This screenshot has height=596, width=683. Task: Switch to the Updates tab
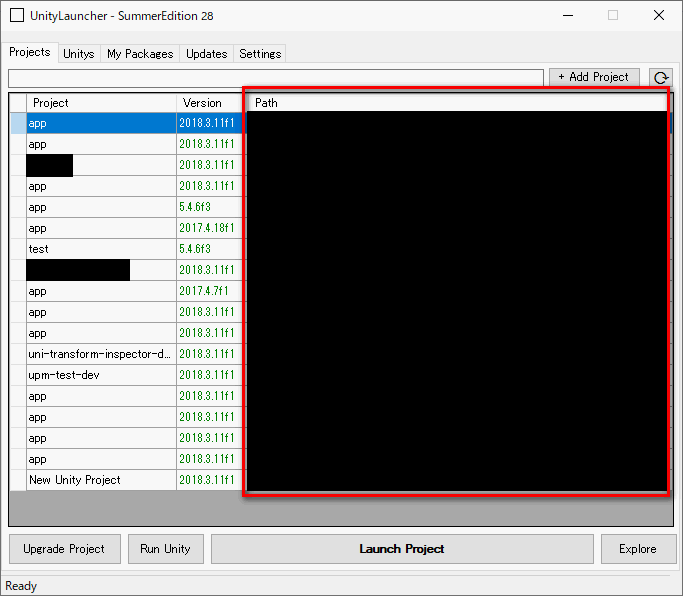[x=206, y=54]
